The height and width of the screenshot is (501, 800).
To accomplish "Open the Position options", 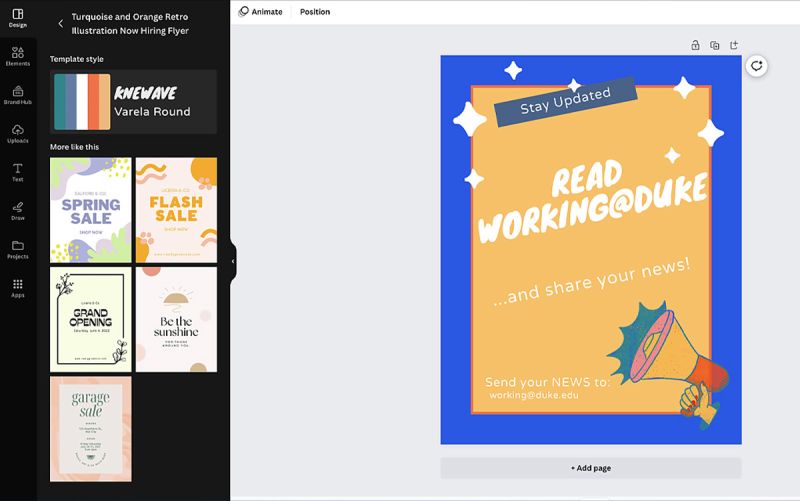I will tap(315, 12).
